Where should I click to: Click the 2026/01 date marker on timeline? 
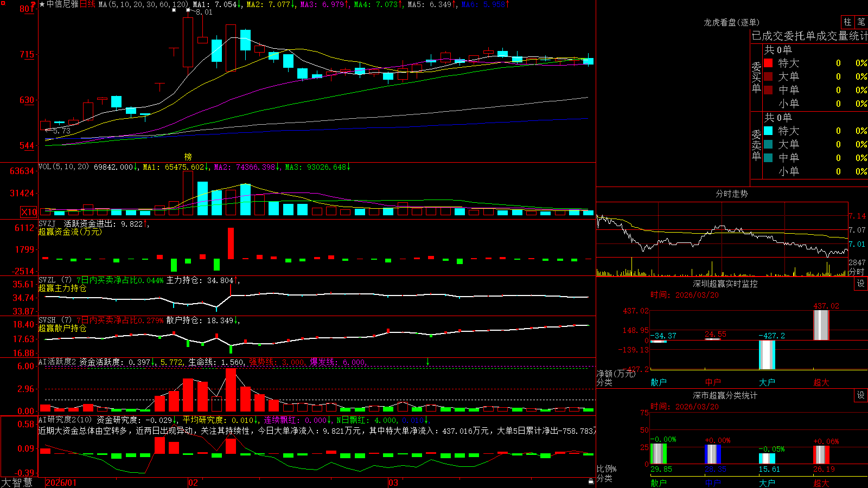coord(61,483)
